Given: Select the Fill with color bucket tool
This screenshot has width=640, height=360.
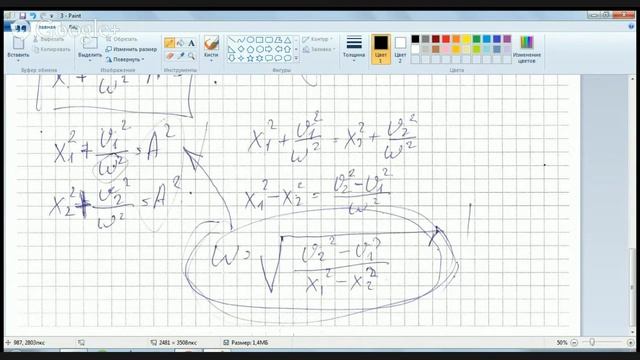Looking at the screenshot, I should [x=180, y=43].
